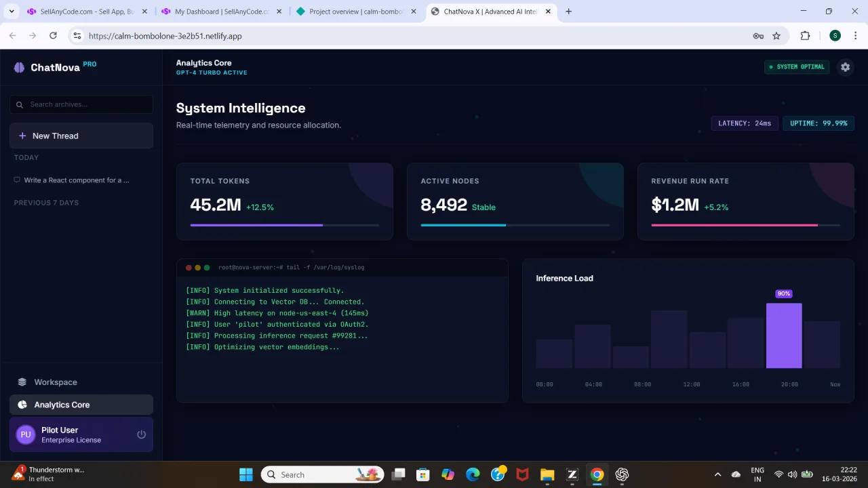Click the $1.2M revenue value
Screen dimensions: 868x488
[675, 205]
